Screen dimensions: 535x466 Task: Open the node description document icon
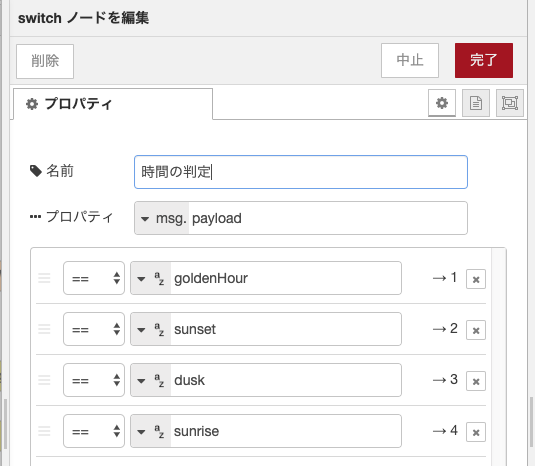point(476,103)
